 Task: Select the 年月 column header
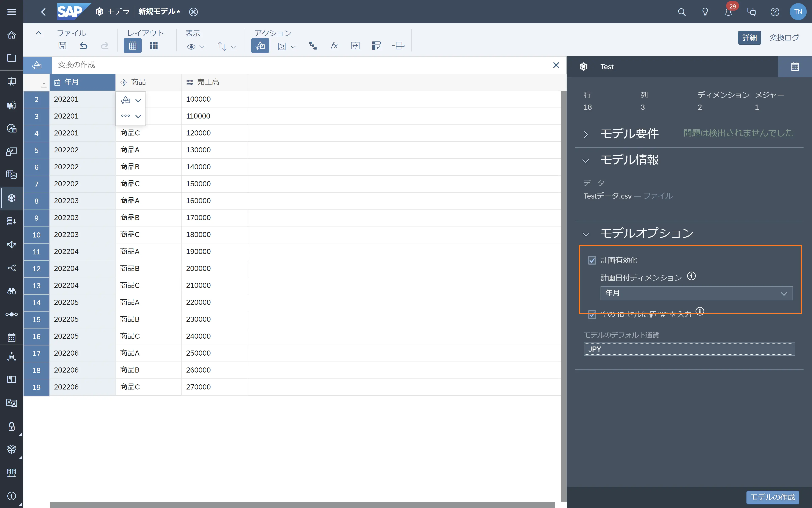pyautogui.click(x=82, y=82)
